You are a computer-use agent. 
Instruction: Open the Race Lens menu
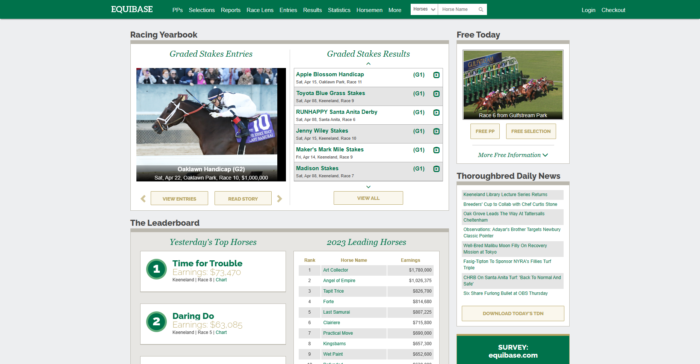pyautogui.click(x=260, y=10)
